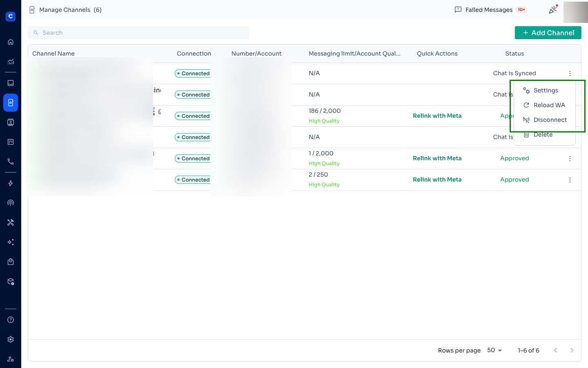This screenshot has width=588, height=368.
Task: Click the Connection column header
Action: click(x=194, y=54)
